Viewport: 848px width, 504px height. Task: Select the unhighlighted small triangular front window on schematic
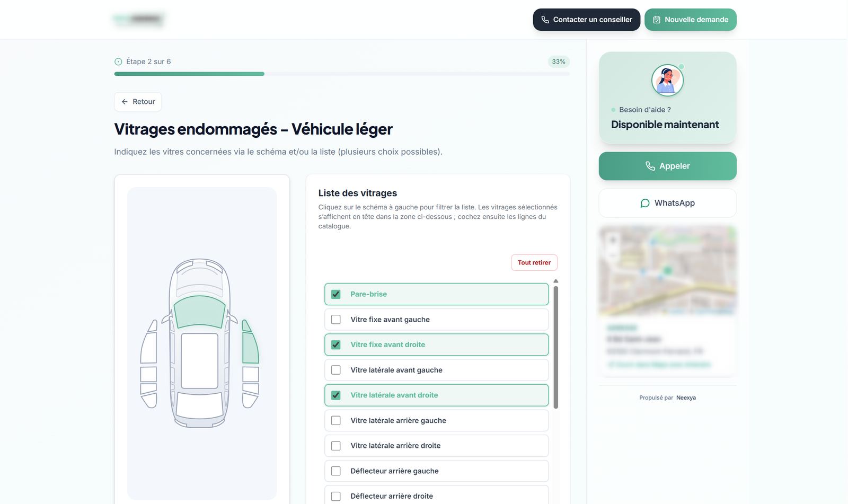point(153,325)
